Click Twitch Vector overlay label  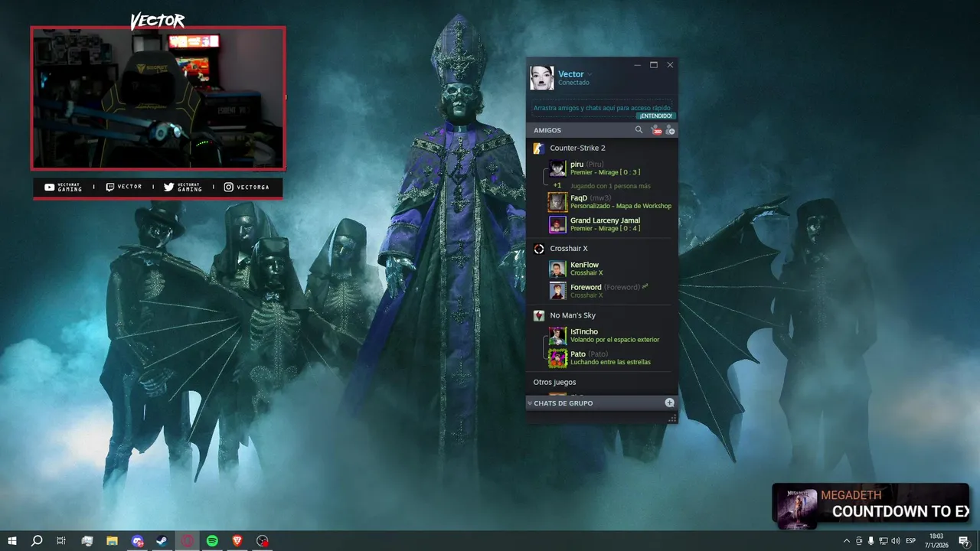pyautogui.click(x=123, y=187)
